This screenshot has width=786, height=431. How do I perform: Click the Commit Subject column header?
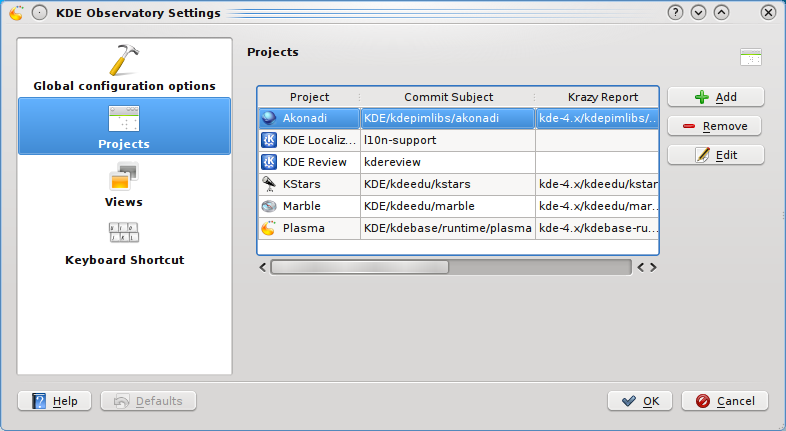448,97
